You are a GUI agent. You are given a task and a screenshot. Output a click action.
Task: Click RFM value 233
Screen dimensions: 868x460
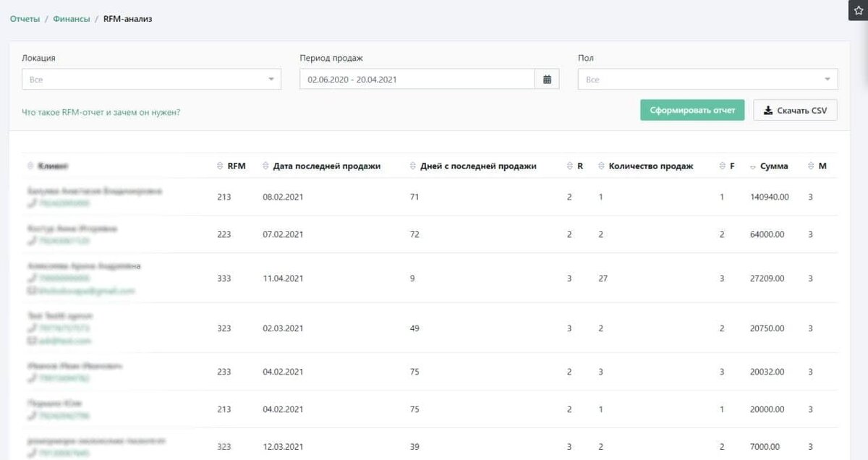pyautogui.click(x=224, y=372)
